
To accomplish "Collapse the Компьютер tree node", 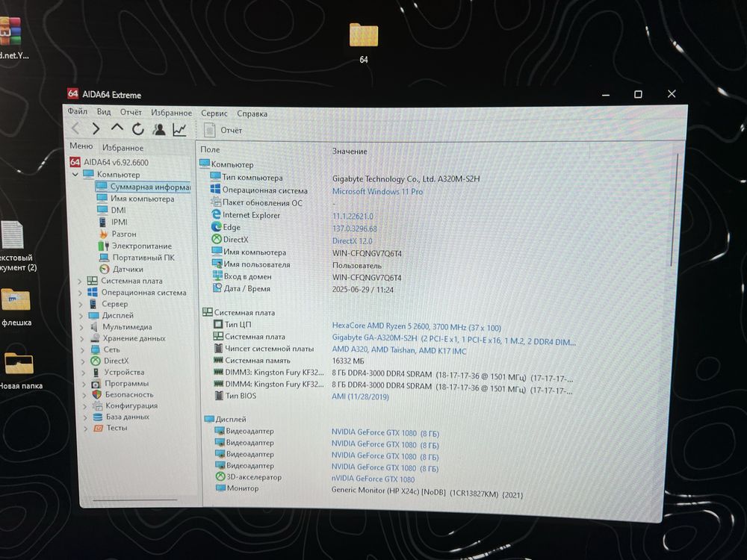I will point(75,174).
